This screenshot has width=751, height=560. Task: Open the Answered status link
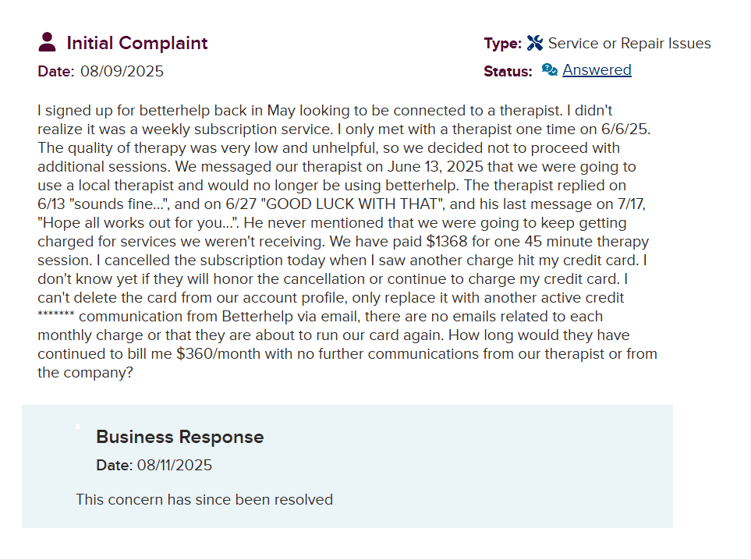point(597,70)
